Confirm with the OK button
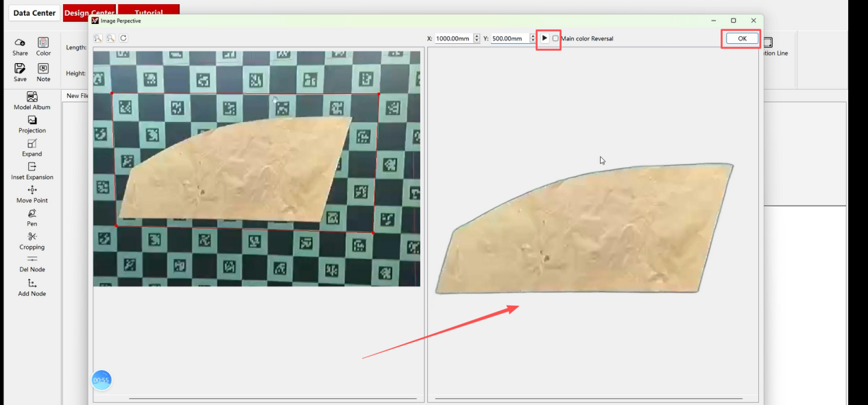868x405 pixels. [x=740, y=38]
